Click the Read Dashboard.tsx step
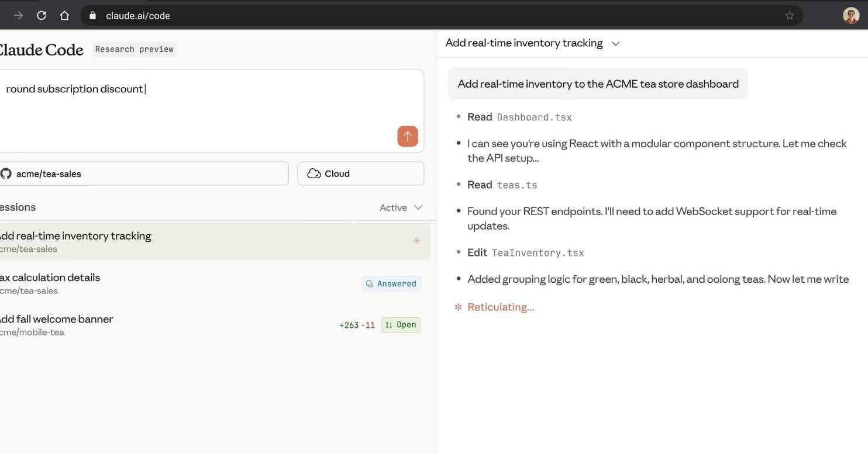This screenshot has height=454, width=868. (519, 117)
